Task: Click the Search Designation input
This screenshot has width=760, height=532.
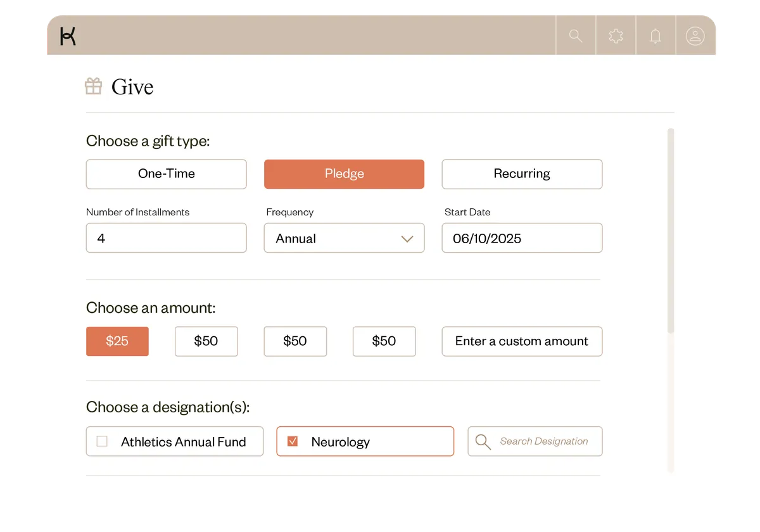Action: tap(535, 441)
